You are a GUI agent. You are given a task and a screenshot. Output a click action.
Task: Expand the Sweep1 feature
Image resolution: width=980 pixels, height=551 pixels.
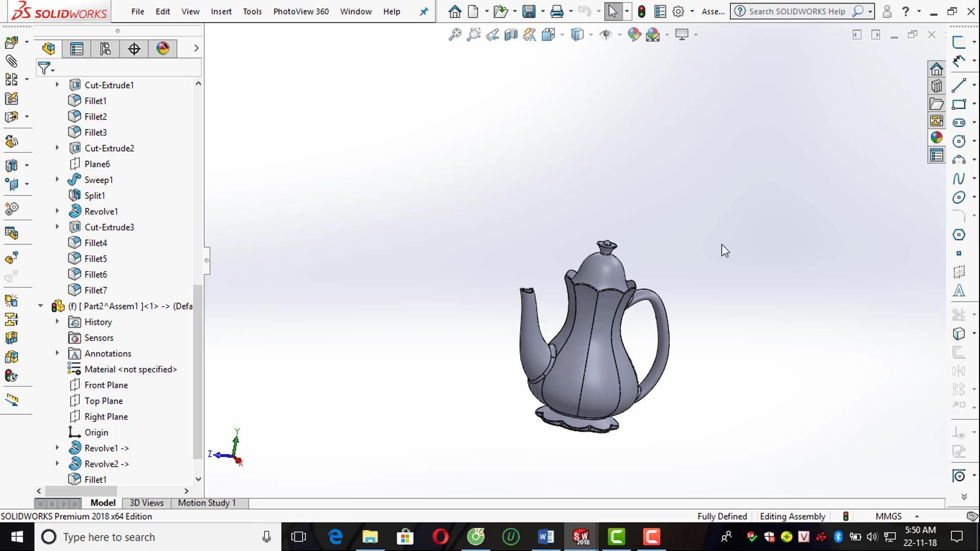(57, 180)
